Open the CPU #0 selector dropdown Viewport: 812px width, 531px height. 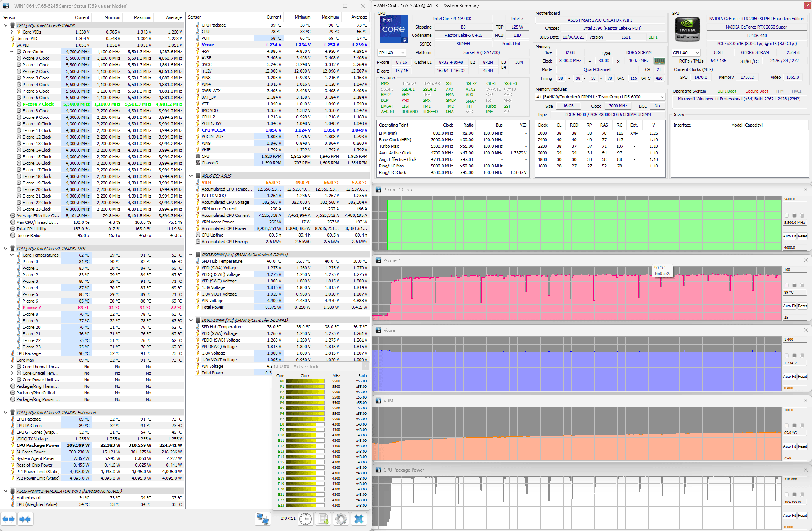pos(392,53)
